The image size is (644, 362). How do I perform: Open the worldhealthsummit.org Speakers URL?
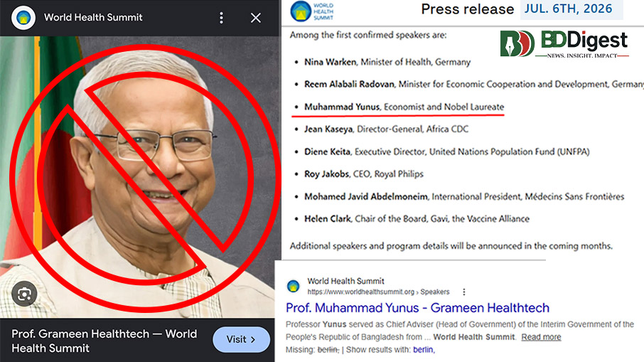pos(378,292)
